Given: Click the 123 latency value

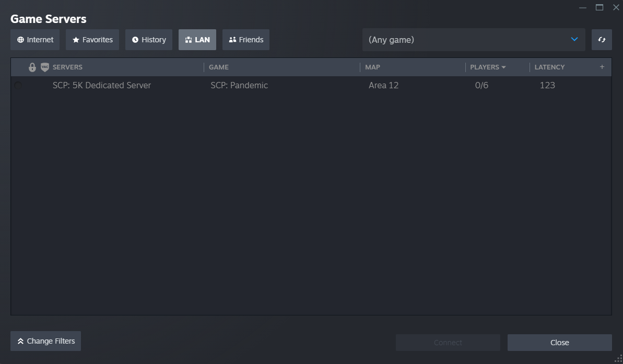Looking at the screenshot, I should pos(547,86).
